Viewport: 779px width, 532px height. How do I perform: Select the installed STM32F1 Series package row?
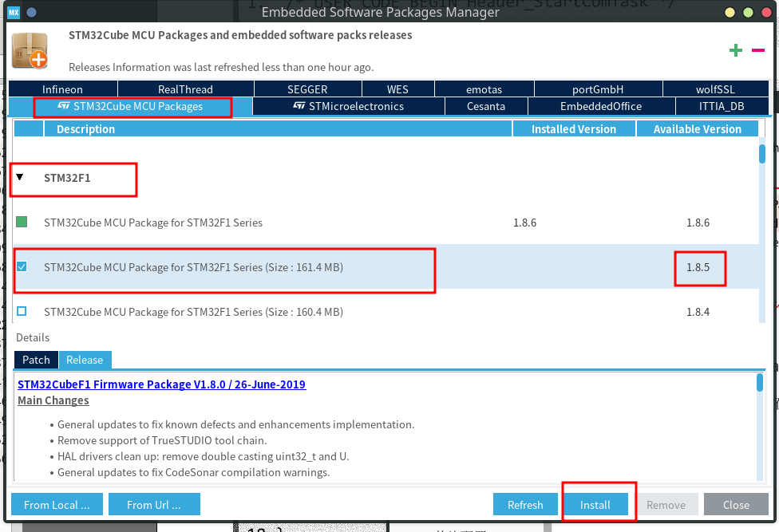point(386,223)
